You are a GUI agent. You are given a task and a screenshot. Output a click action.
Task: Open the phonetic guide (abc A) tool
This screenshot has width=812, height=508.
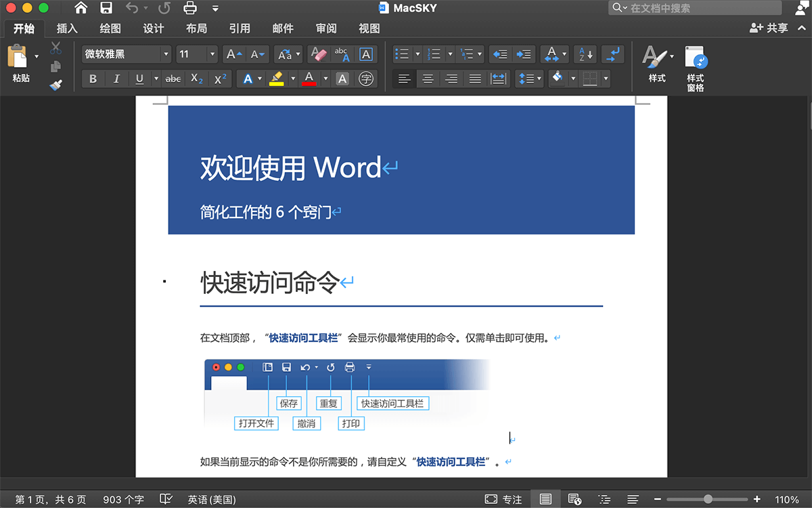[x=342, y=54]
